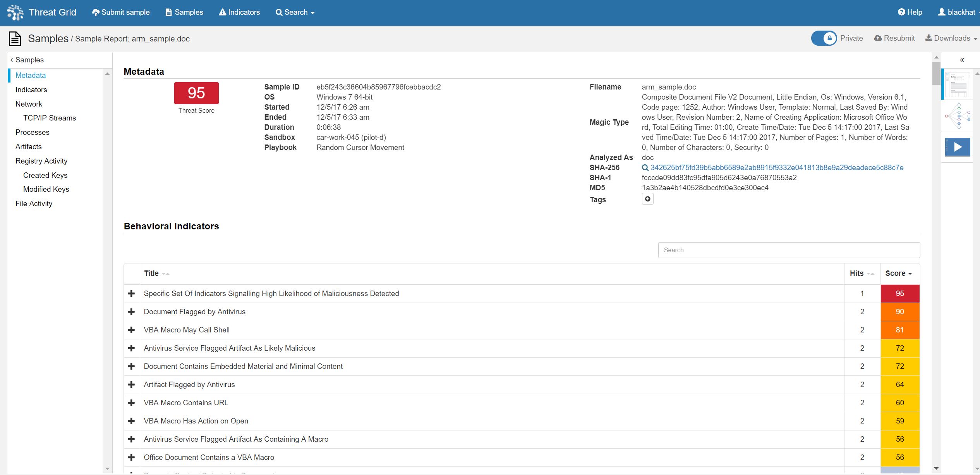Click the add tag plus icon
980x475 pixels.
tap(647, 199)
